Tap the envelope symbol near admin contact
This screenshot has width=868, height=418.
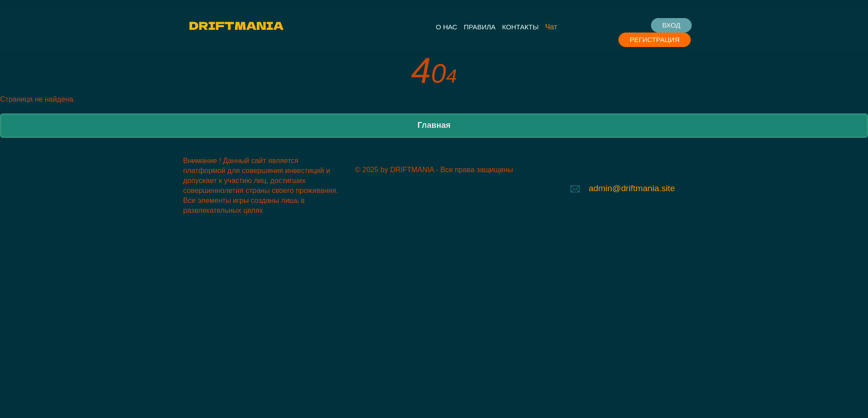point(575,189)
